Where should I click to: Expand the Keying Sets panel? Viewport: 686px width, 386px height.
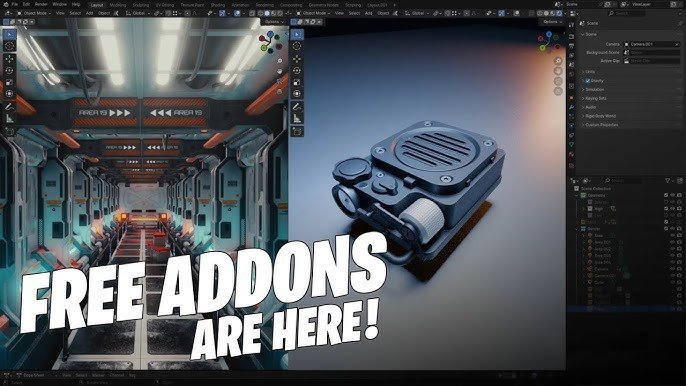tap(595, 98)
